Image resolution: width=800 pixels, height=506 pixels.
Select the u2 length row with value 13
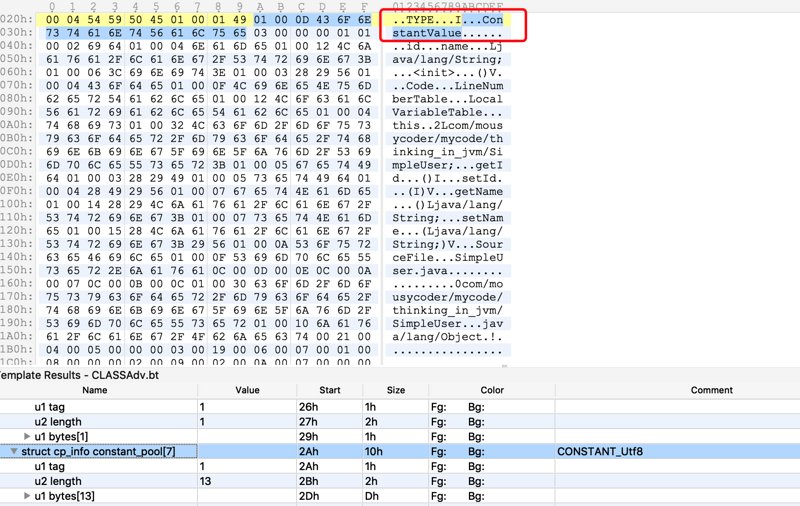(400, 481)
